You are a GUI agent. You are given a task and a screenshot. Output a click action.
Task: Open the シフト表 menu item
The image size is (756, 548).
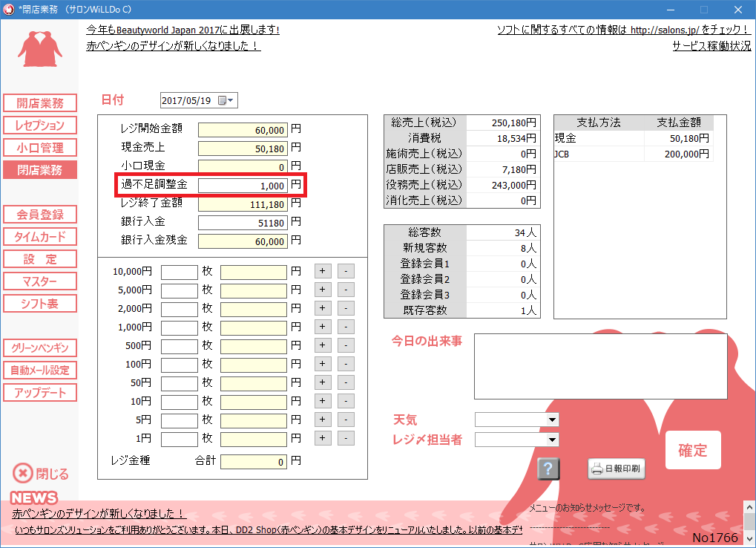(x=40, y=304)
